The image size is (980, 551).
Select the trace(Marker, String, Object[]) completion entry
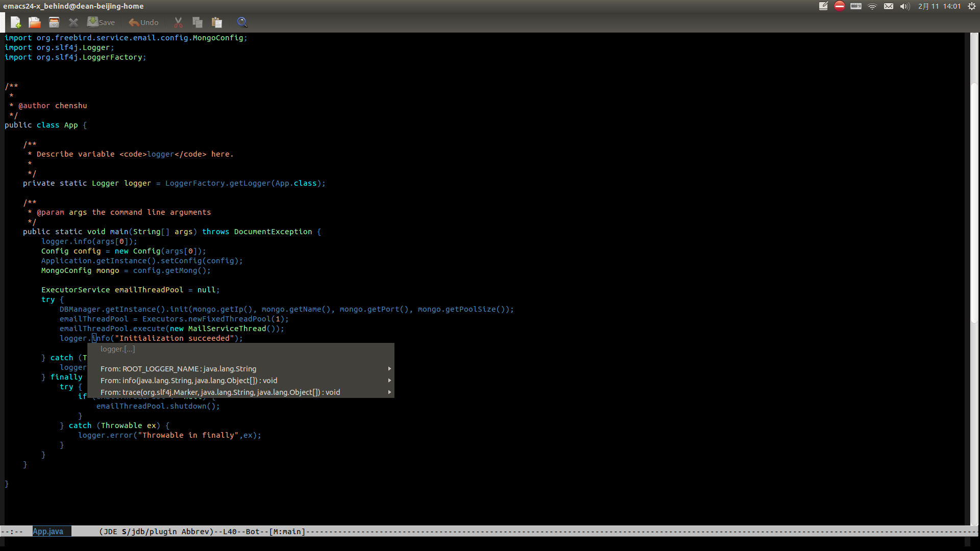click(240, 392)
